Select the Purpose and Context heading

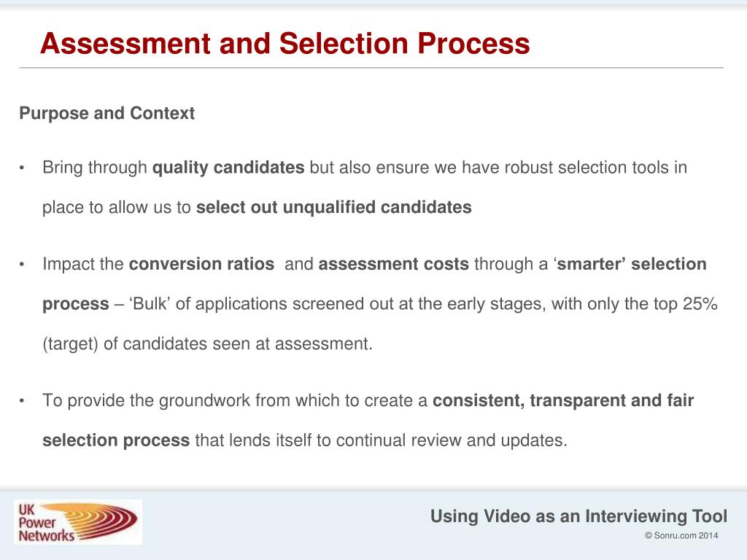[107, 113]
